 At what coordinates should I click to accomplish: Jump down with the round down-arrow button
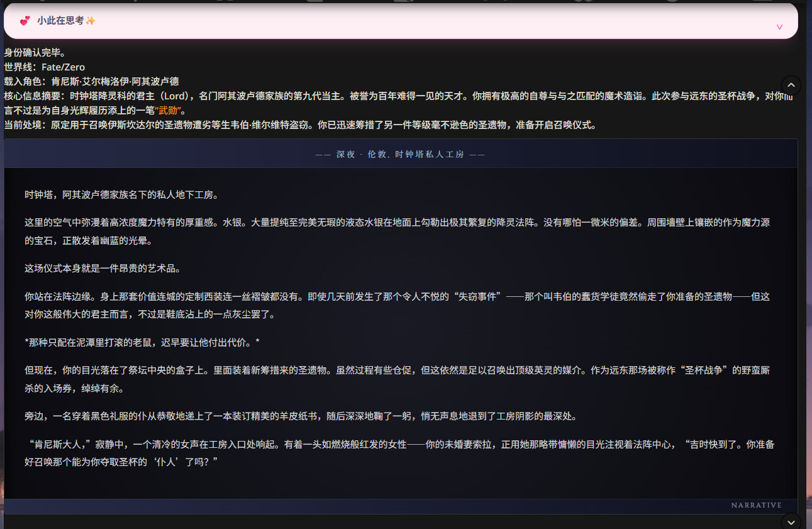coord(791,521)
